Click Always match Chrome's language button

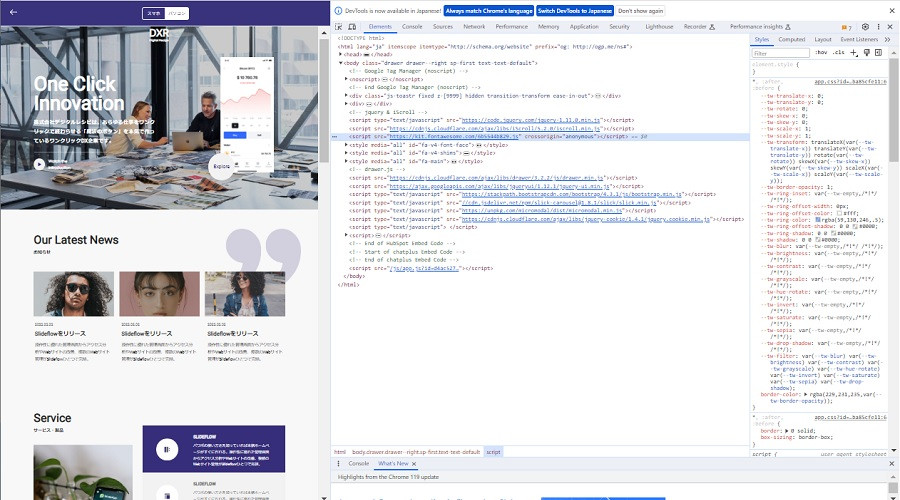489,11
